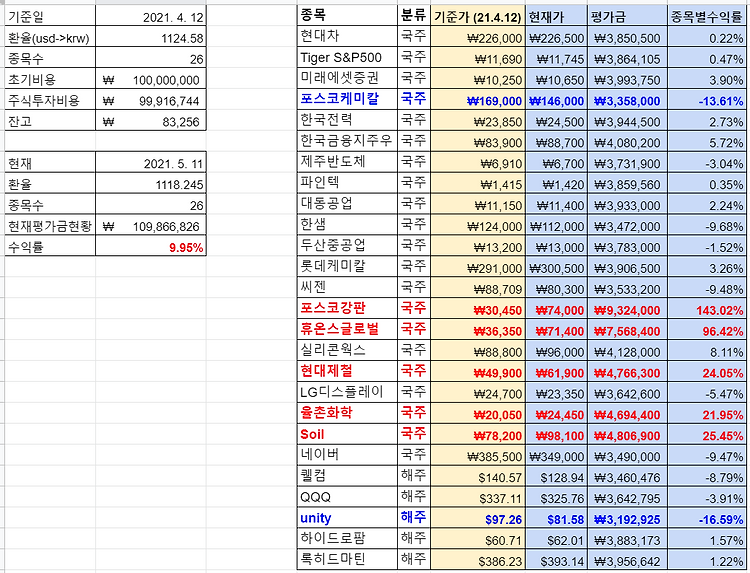Select the red 수익률 value 9.95%

151,247
